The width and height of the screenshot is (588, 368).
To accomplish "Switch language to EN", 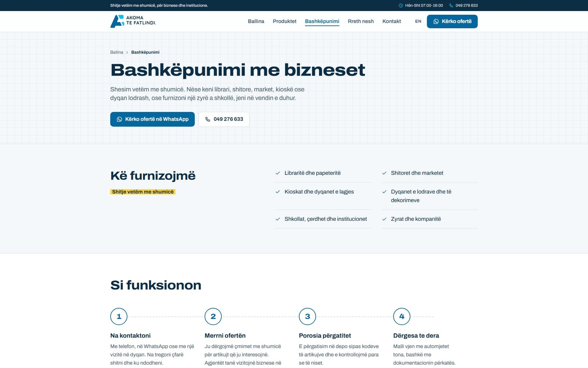I will tap(418, 21).
